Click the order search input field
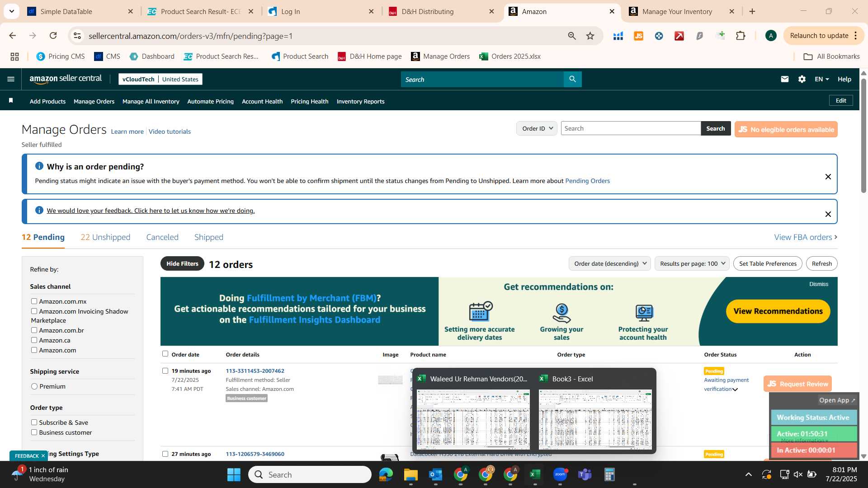 point(631,128)
